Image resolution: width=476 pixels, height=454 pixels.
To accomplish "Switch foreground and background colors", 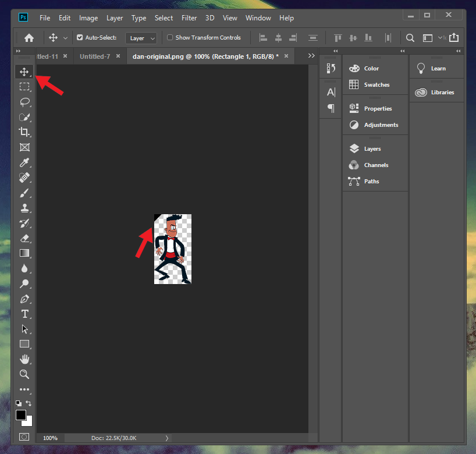I will click(29, 403).
